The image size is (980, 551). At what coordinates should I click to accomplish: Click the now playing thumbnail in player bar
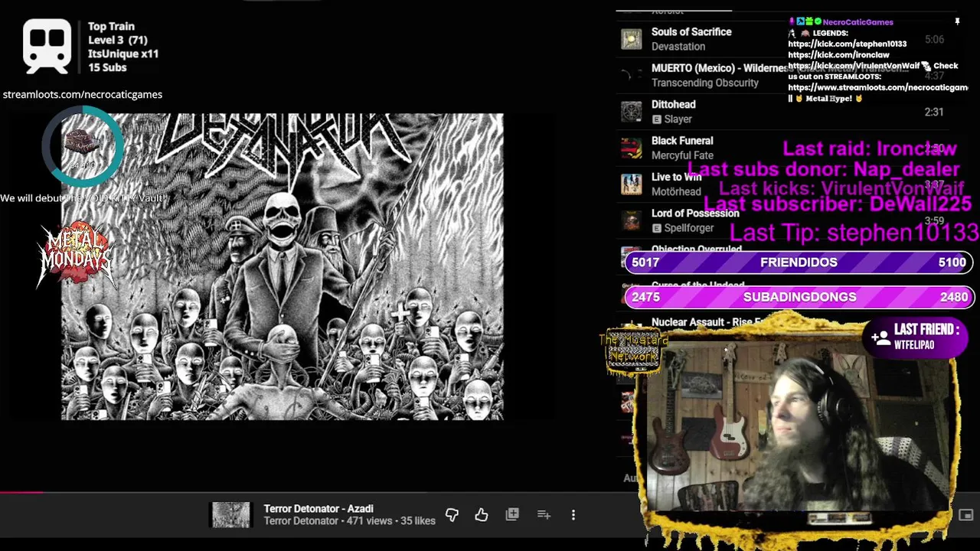click(230, 515)
